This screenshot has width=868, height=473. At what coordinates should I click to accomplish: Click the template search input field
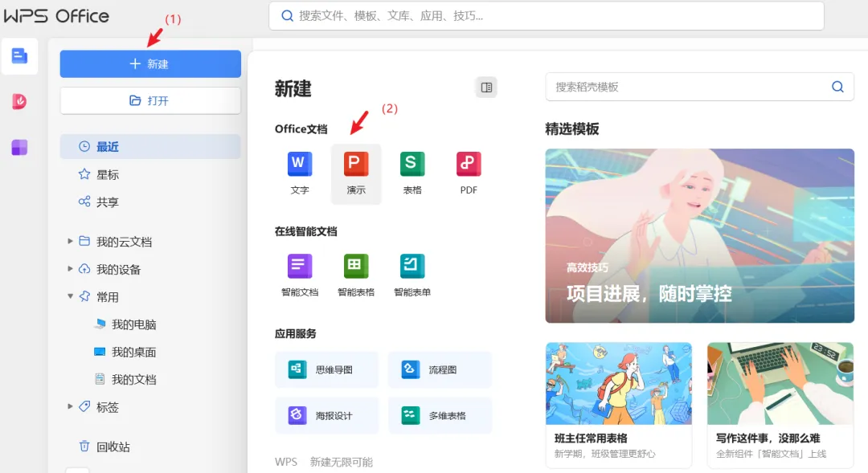pyautogui.click(x=691, y=87)
